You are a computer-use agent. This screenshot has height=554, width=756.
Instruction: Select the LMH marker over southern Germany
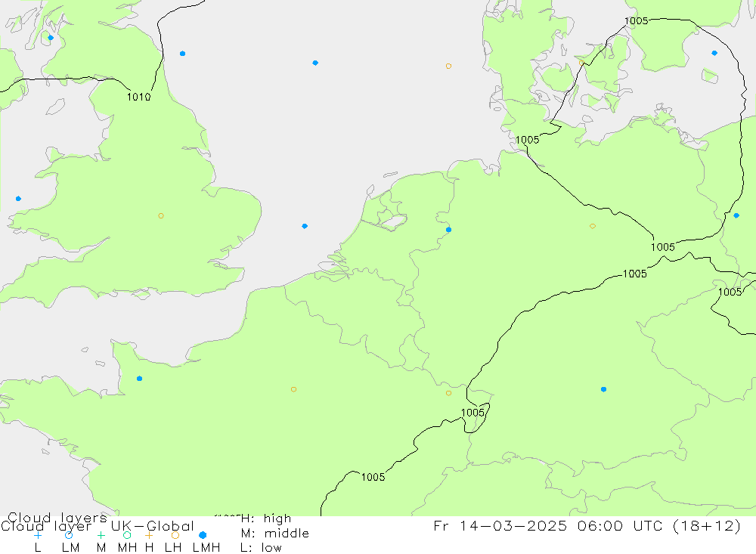click(603, 389)
